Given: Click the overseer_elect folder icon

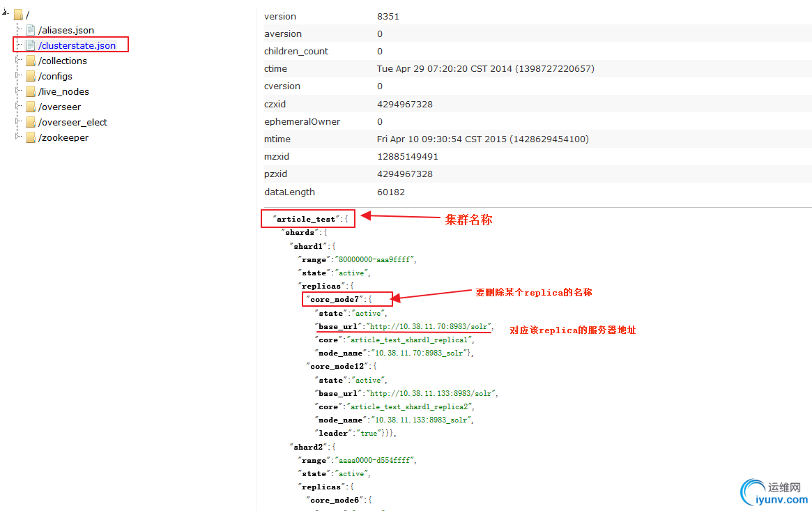Looking at the screenshot, I should pos(31,122).
